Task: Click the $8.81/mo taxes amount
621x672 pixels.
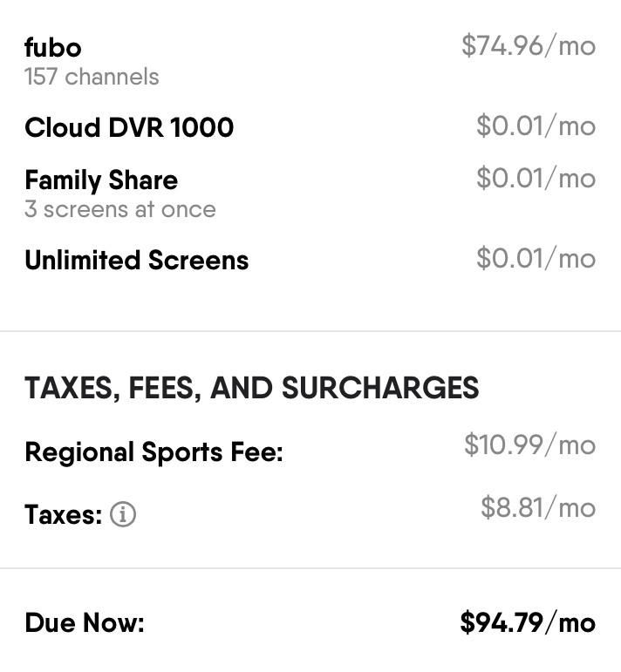Action: coord(537,508)
